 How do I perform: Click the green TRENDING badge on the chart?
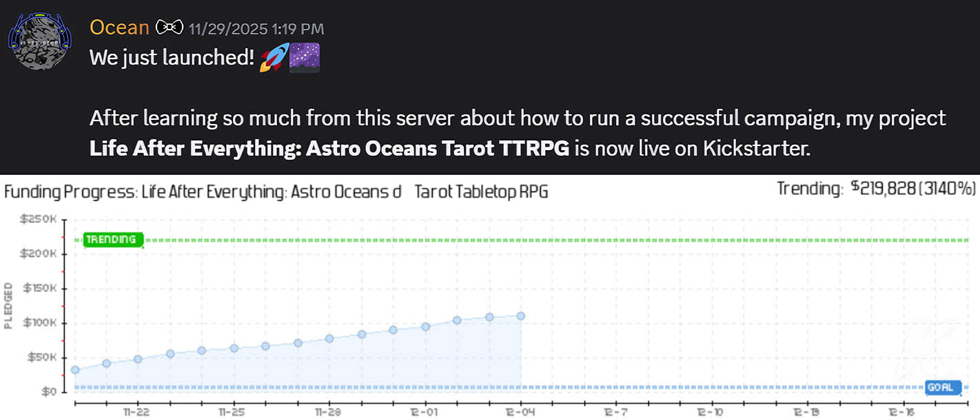112,240
